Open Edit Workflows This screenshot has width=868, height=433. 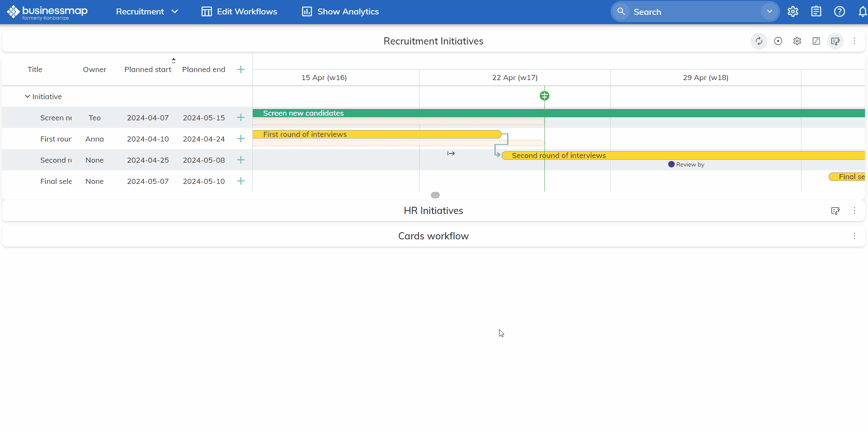[239, 12]
